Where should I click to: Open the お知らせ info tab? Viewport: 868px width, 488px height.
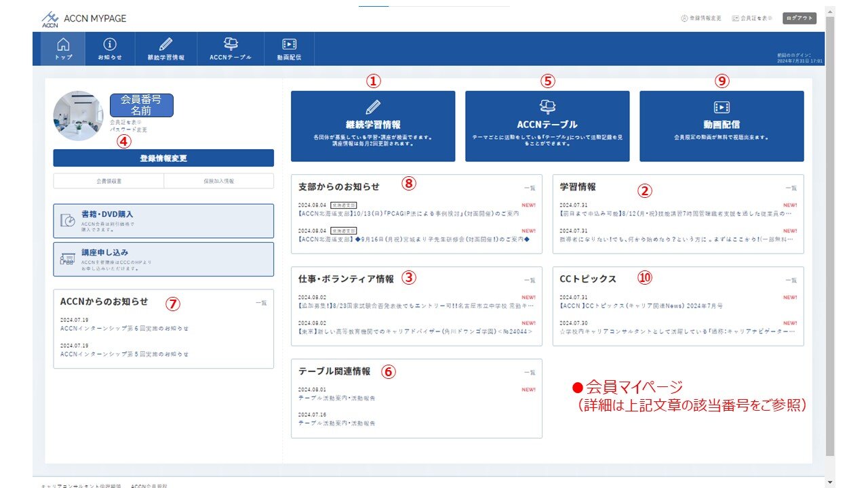click(x=110, y=49)
